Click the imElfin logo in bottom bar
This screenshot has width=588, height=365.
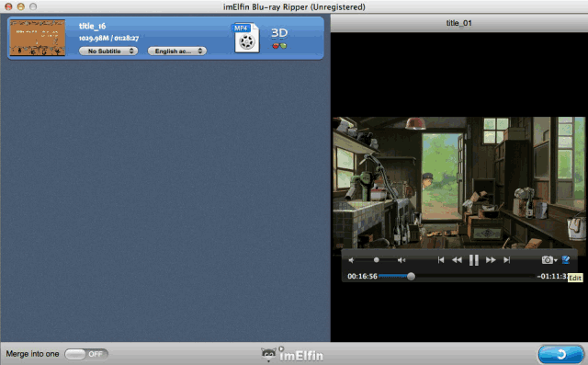point(292,354)
